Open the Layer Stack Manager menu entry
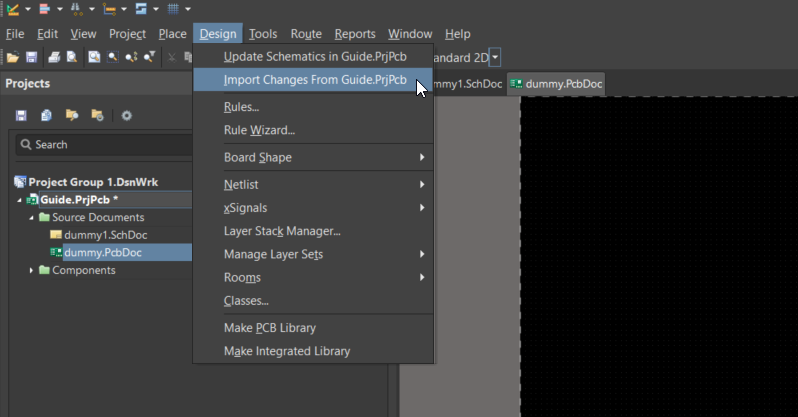This screenshot has width=798, height=417. point(282,231)
